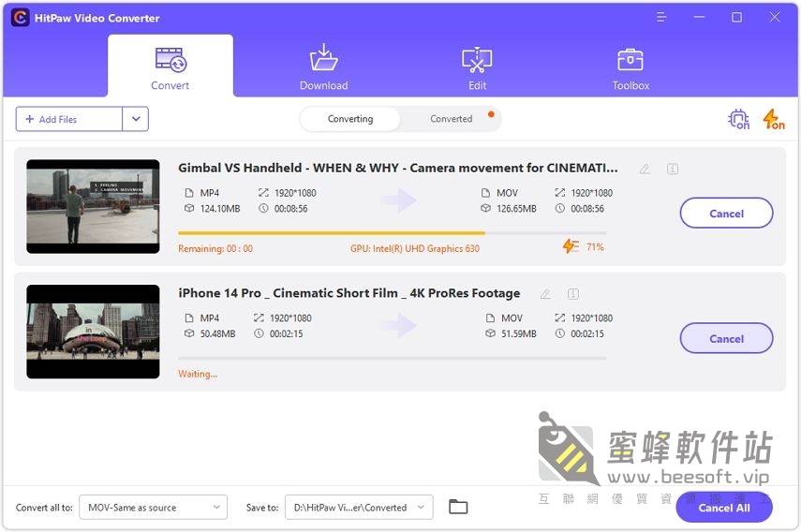Click the Waiting... status text
Viewport: 801px width, 532px height.
click(x=198, y=374)
